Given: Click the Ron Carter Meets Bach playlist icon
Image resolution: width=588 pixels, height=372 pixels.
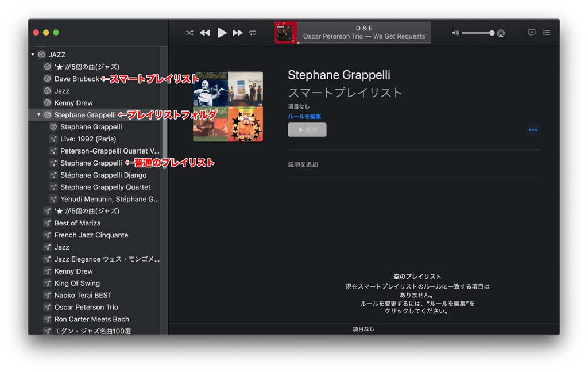Looking at the screenshot, I should pos(47,319).
